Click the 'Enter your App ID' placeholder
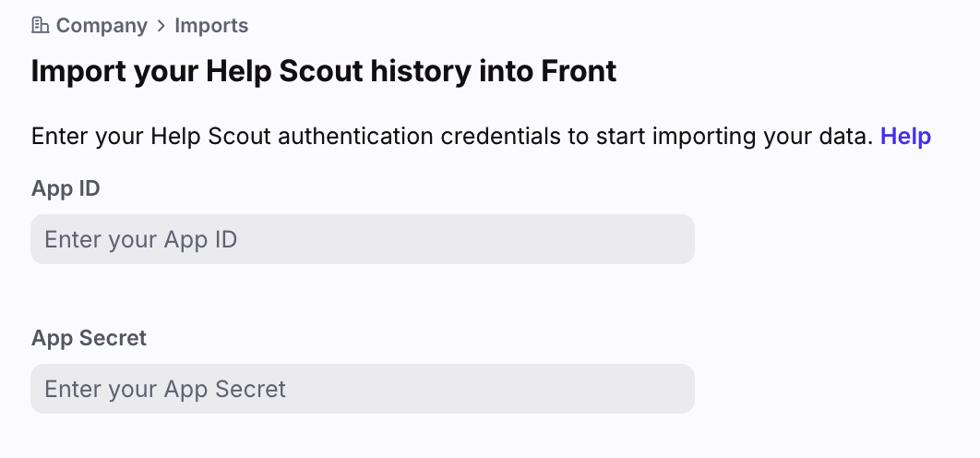The image size is (980, 458). coord(140,240)
